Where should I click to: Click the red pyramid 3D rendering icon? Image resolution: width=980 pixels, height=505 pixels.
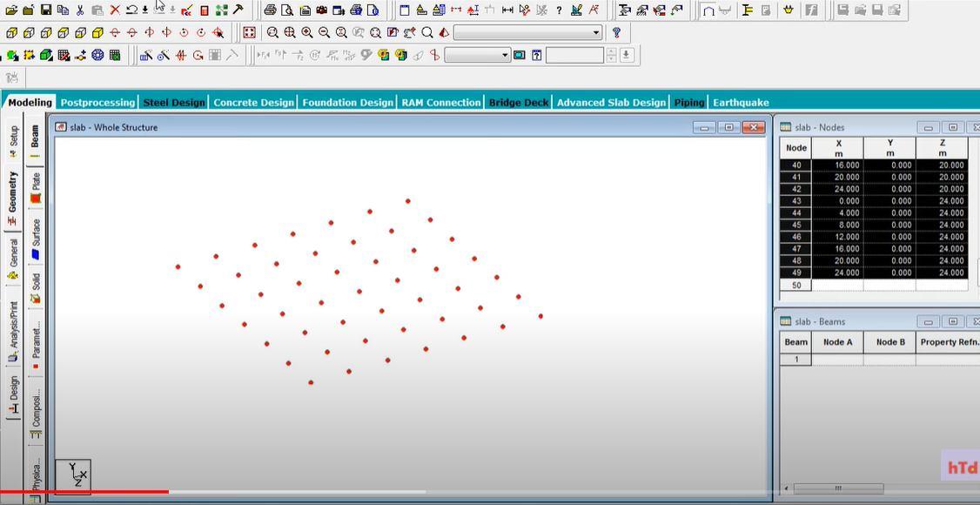tap(444, 32)
